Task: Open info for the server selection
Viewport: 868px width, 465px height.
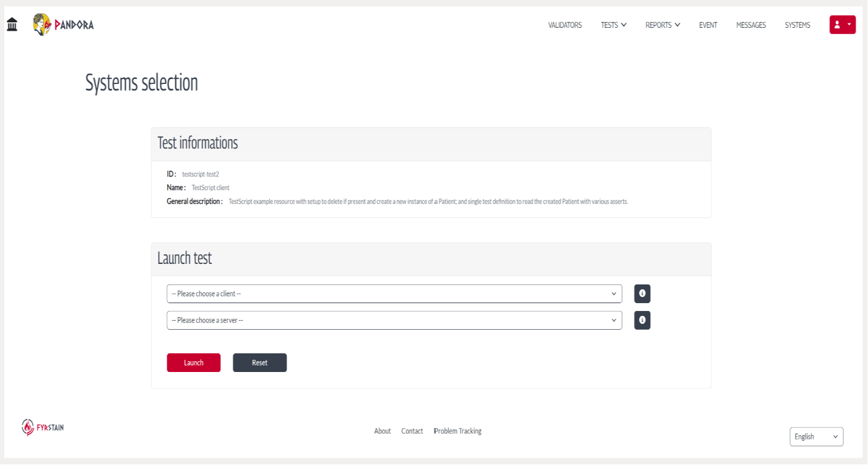Action: tap(642, 320)
